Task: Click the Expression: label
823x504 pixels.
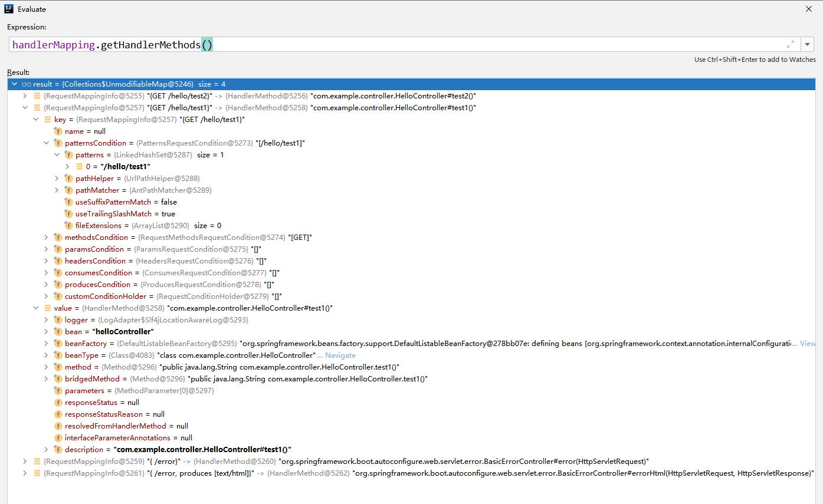Action: click(x=27, y=27)
